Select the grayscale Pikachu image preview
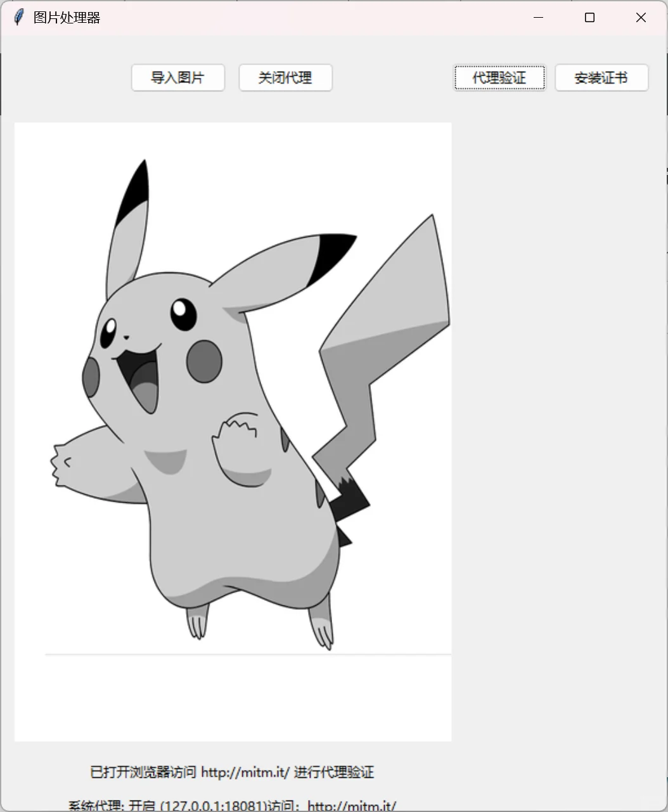668x812 pixels. [x=233, y=432]
